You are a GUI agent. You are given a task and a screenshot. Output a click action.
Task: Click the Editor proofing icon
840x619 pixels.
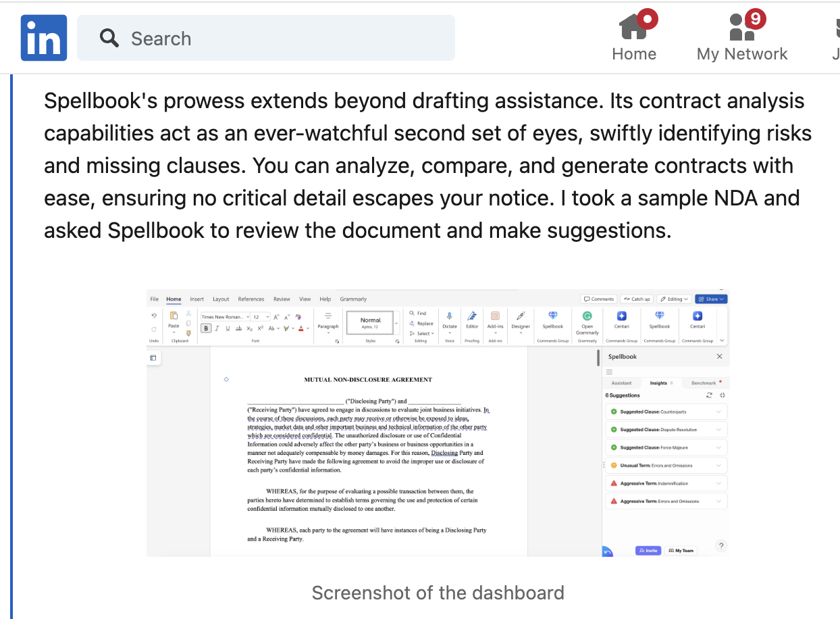click(472, 316)
